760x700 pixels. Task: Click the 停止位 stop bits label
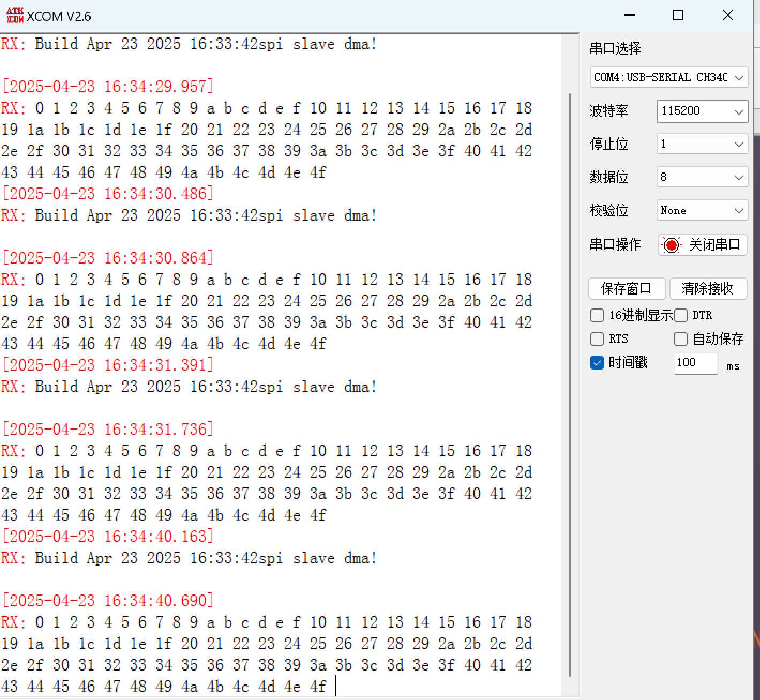[609, 144]
